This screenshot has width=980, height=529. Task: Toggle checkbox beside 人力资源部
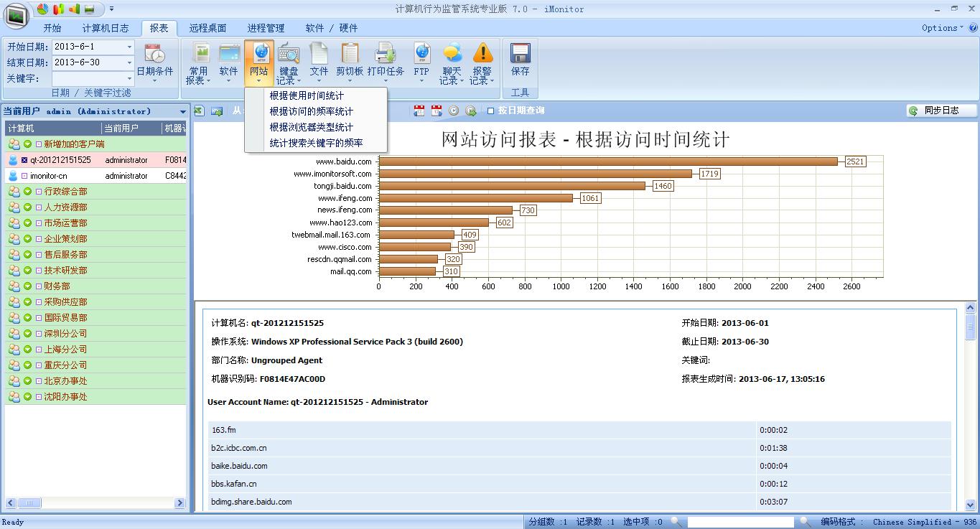point(39,207)
